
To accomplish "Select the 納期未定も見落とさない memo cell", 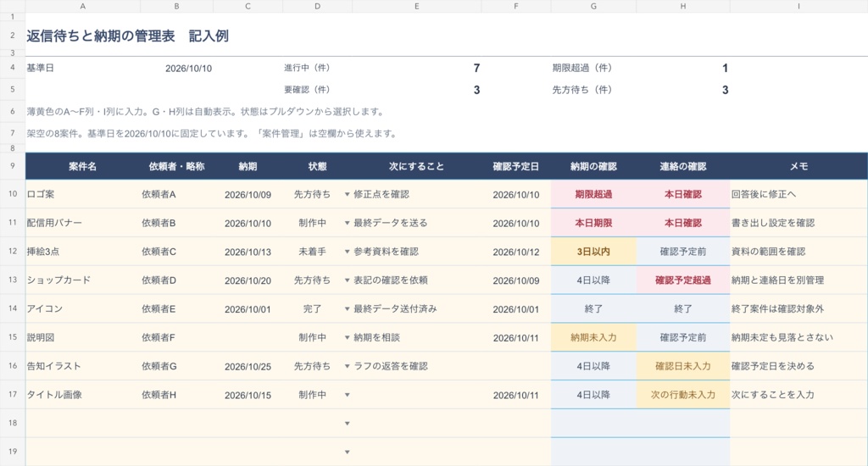I will click(798, 337).
